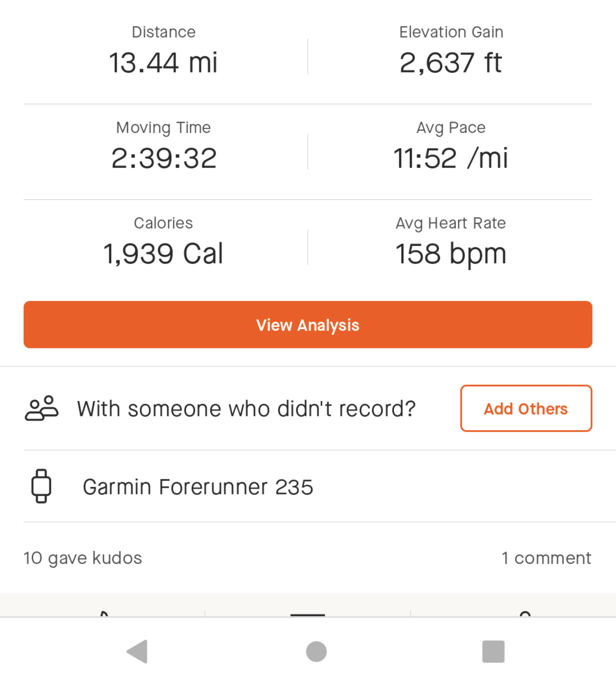Tap the watch device icon

pos(41,486)
